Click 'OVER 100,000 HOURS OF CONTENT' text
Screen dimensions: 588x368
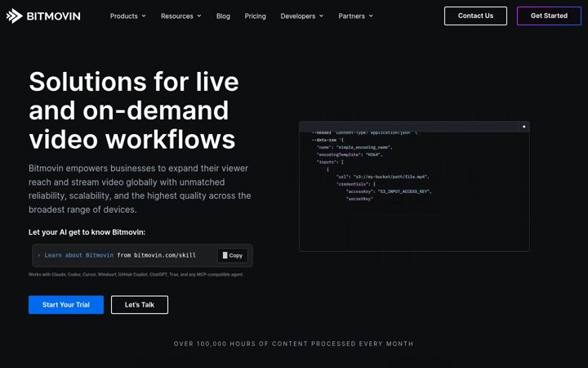coord(294,343)
